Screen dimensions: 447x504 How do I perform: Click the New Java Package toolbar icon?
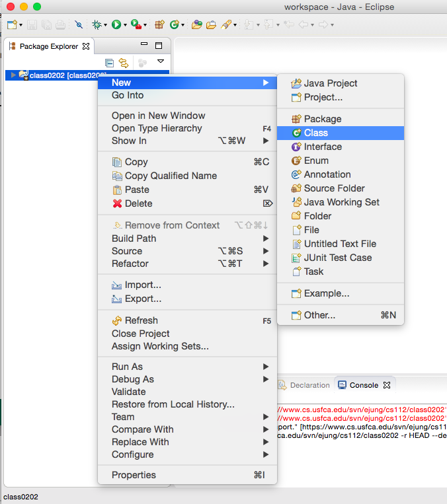(x=159, y=24)
